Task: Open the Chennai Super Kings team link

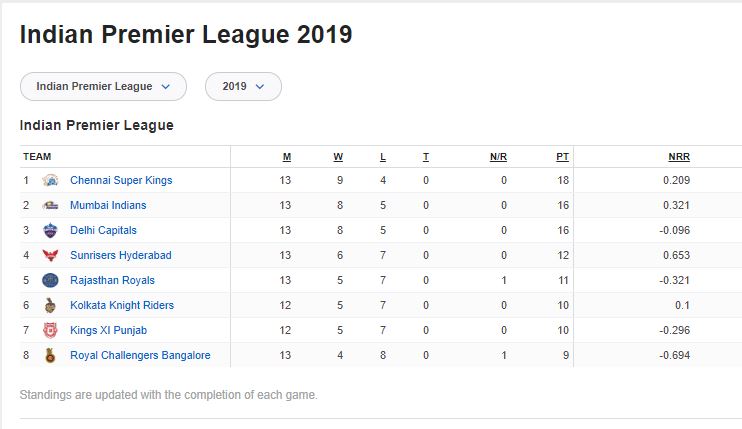Action: [x=121, y=181]
